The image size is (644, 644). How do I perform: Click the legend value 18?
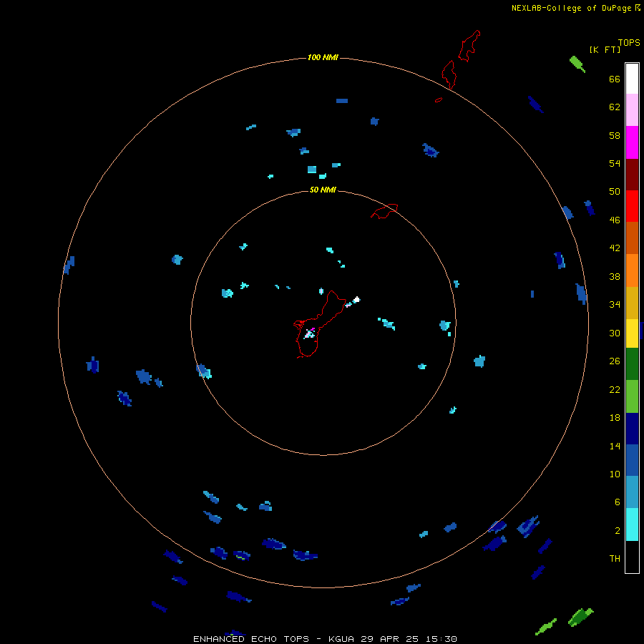pos(615,418)
